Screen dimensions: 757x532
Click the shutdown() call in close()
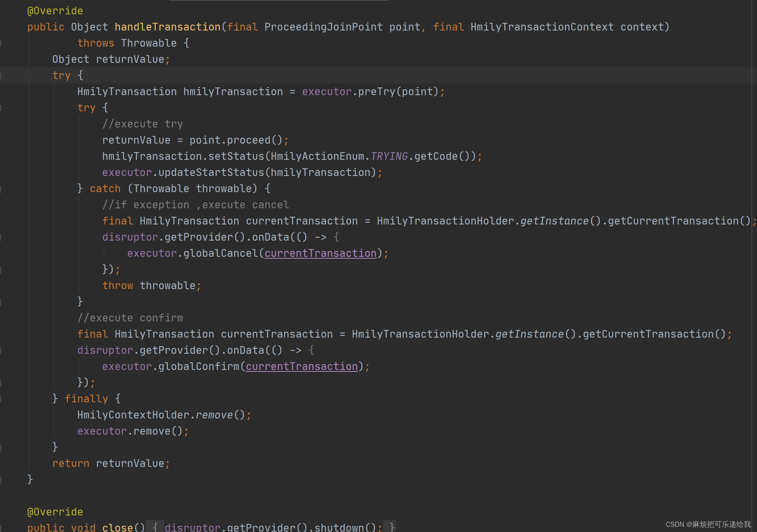point(345,528)
